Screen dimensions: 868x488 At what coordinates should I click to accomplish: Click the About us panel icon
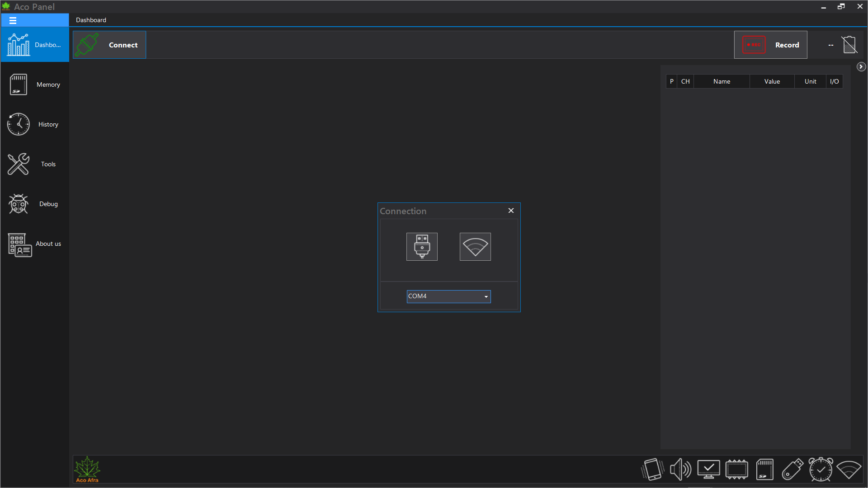(18, 244)
